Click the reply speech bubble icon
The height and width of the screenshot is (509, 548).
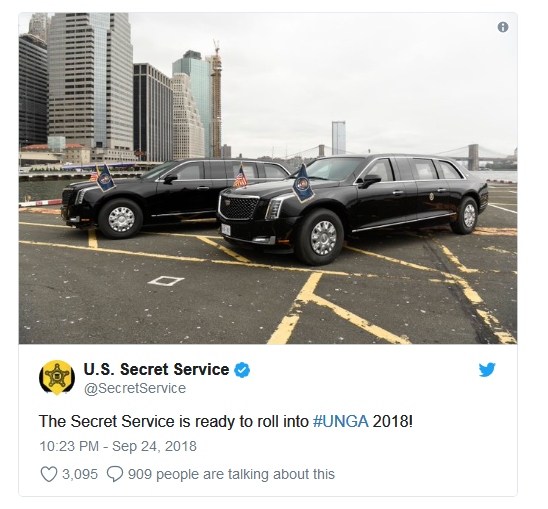click(x=115, y=474)
